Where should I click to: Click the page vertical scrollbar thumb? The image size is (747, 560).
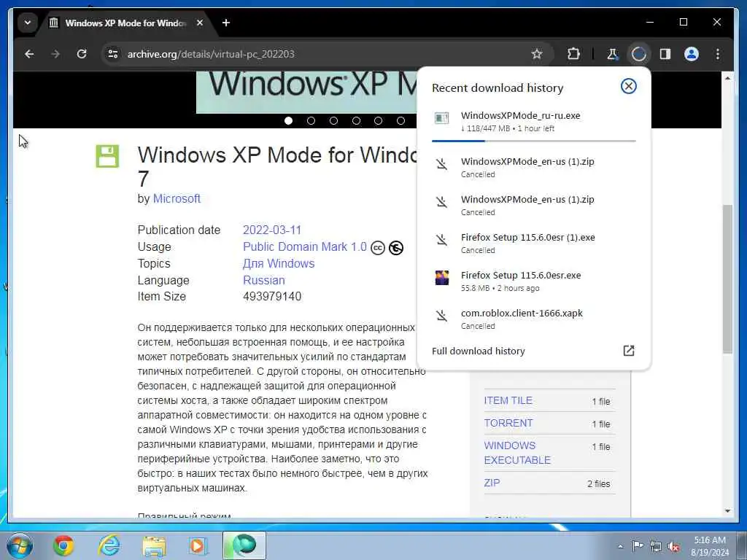coord(727,279)
